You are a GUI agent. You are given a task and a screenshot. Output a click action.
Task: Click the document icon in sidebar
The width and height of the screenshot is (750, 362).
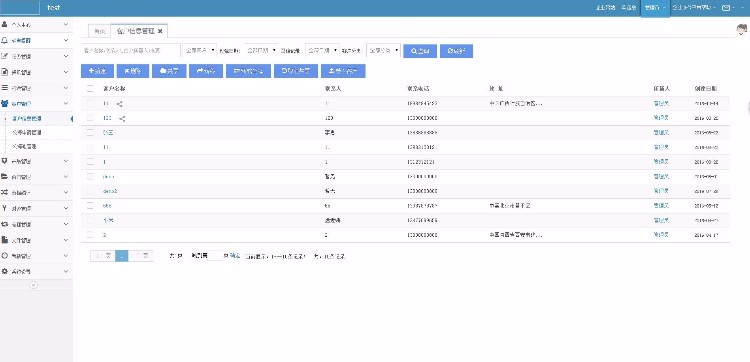(x=5, y=72)
